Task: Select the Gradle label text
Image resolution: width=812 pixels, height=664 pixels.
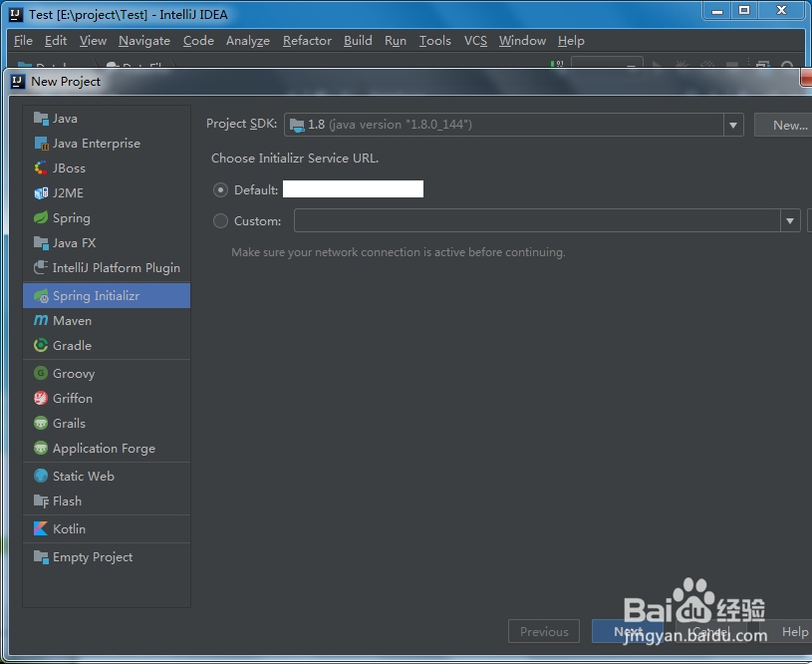Action: pyautogui.click(x=73, y=345)
